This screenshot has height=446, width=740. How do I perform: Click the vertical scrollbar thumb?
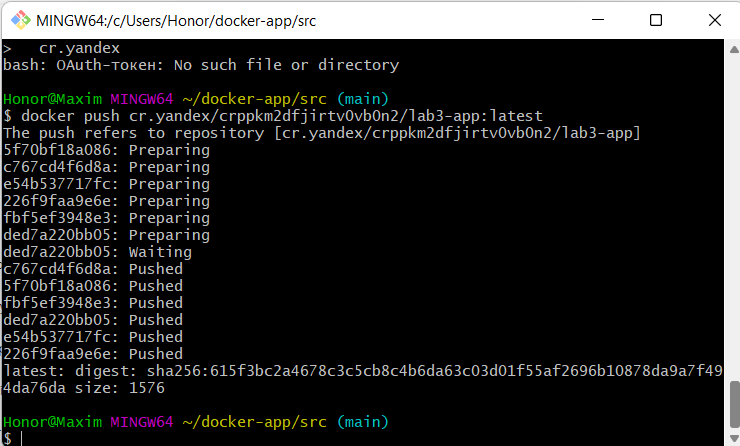[734, 404]
